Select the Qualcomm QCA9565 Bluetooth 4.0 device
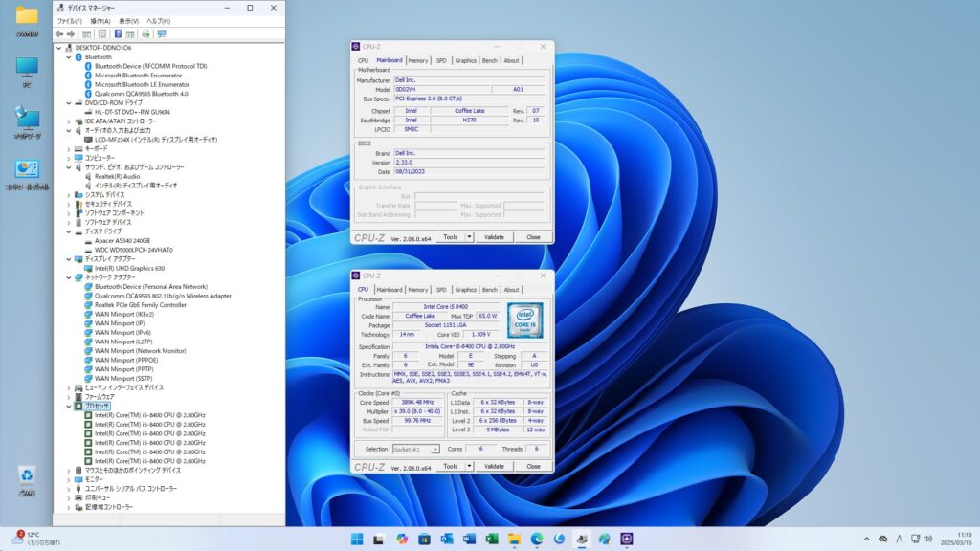This screenshot has height=551, width=980. [x=141, y=94]
